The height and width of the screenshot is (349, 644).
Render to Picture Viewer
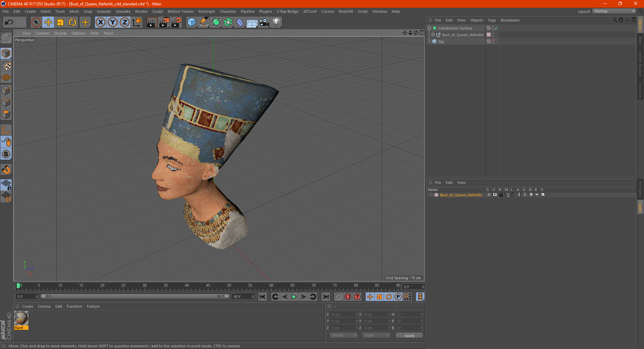tap(164, 22)
